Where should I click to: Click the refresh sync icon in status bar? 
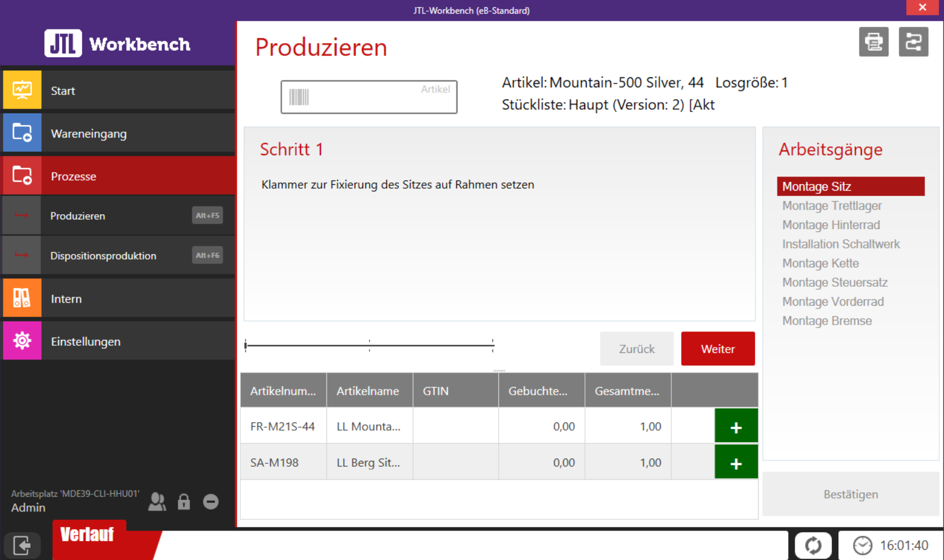(813, 545)
